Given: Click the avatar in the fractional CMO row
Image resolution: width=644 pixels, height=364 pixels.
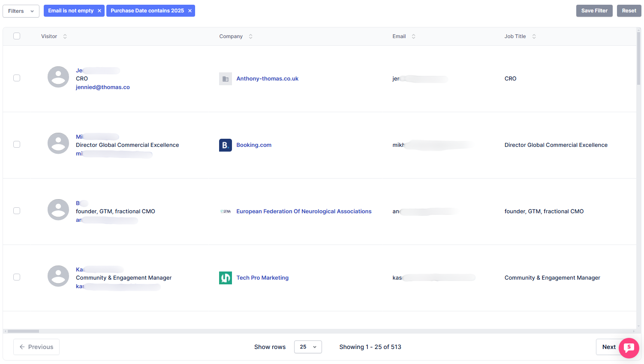Looking at the screenshot, I should tap(58, 210).
